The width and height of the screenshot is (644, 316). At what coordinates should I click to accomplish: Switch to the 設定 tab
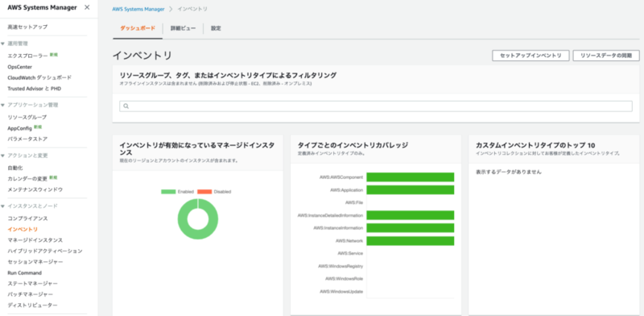click(x=216, y=28)
